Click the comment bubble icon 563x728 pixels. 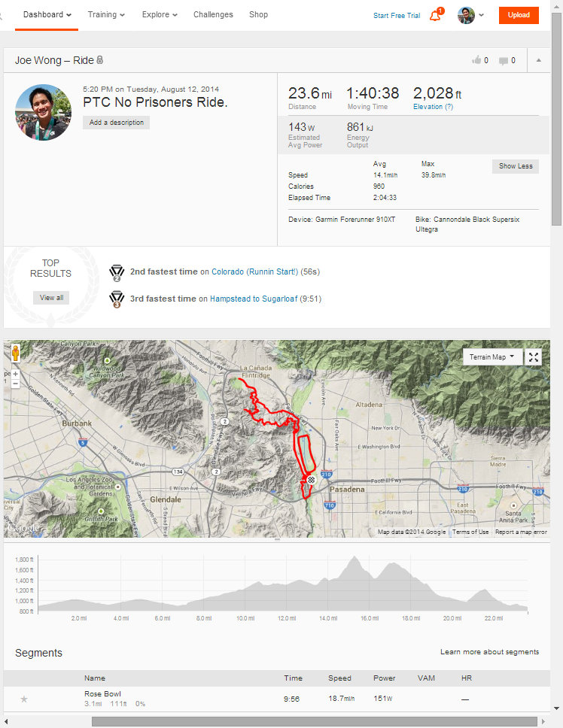point(504,60)
